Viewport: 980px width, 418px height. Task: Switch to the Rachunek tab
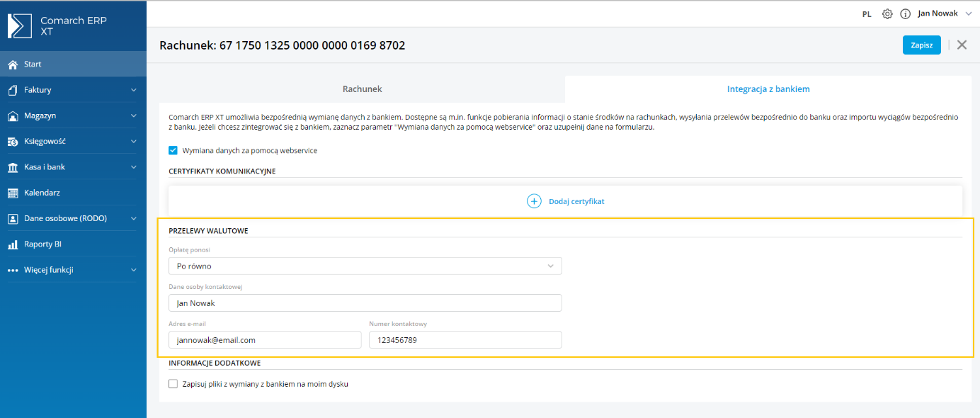(x=362, y=89)
